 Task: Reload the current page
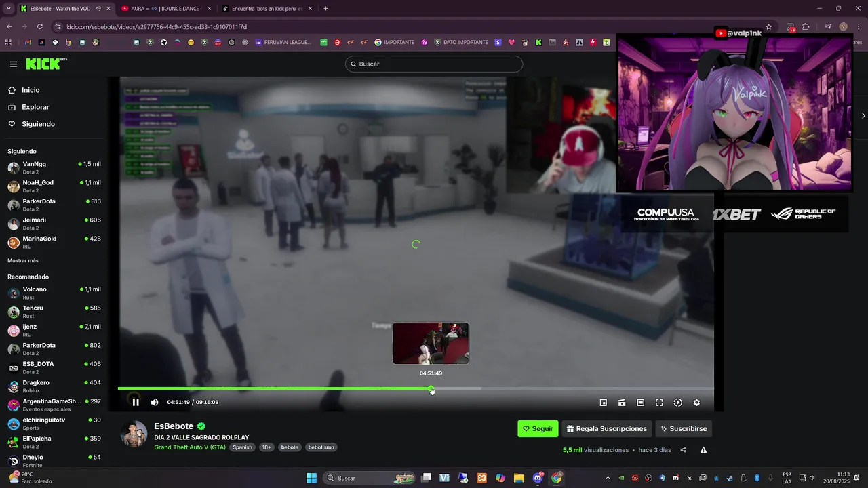(39, 27)
